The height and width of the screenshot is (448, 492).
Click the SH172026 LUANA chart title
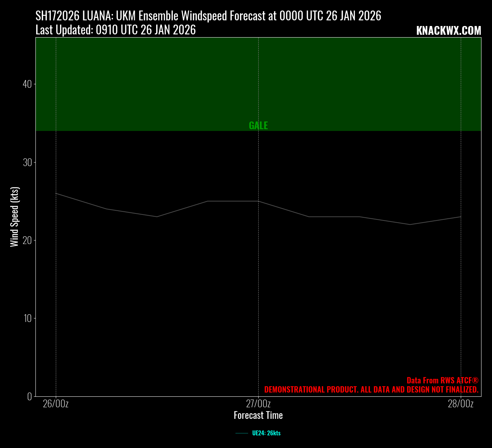pos(208,16)
